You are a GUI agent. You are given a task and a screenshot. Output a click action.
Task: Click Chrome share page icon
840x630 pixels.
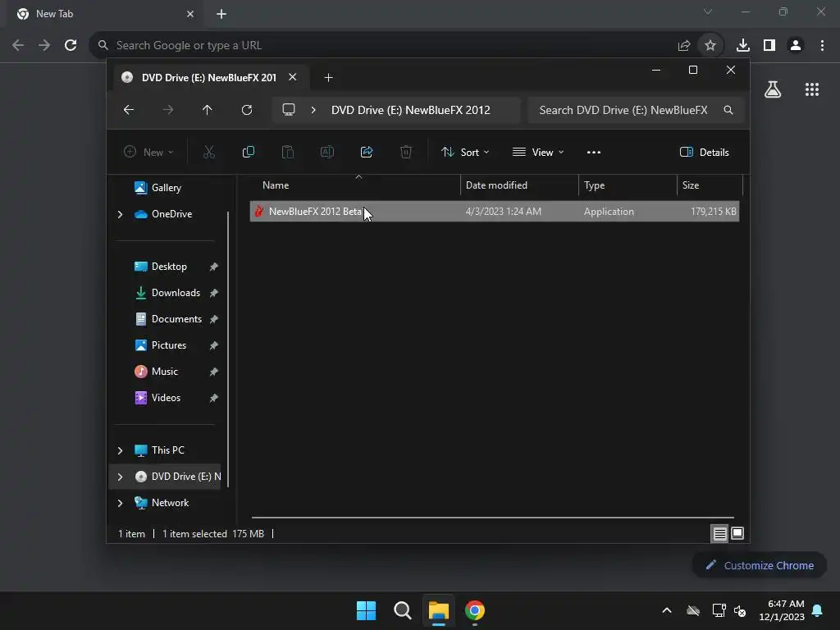684,46
